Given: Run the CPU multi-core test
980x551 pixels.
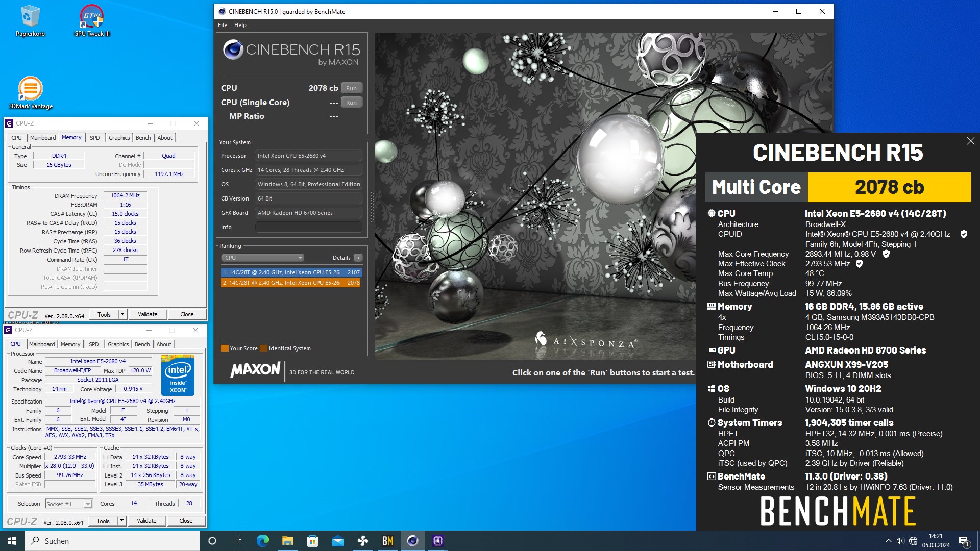Looking at the screenshot, I should [x=351, y=88].
